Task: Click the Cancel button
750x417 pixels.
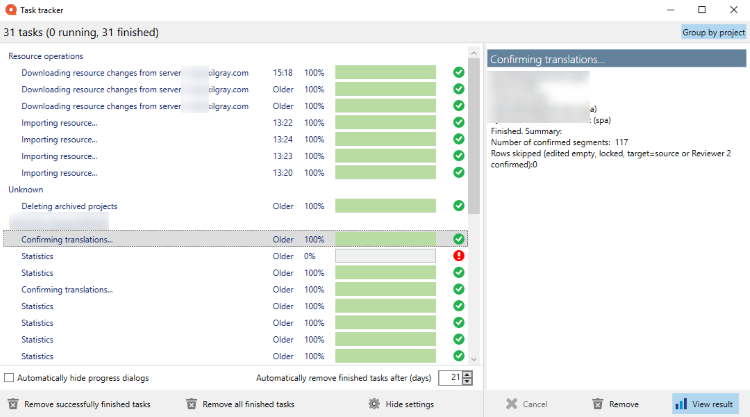Action: click(x=527, y=404)
